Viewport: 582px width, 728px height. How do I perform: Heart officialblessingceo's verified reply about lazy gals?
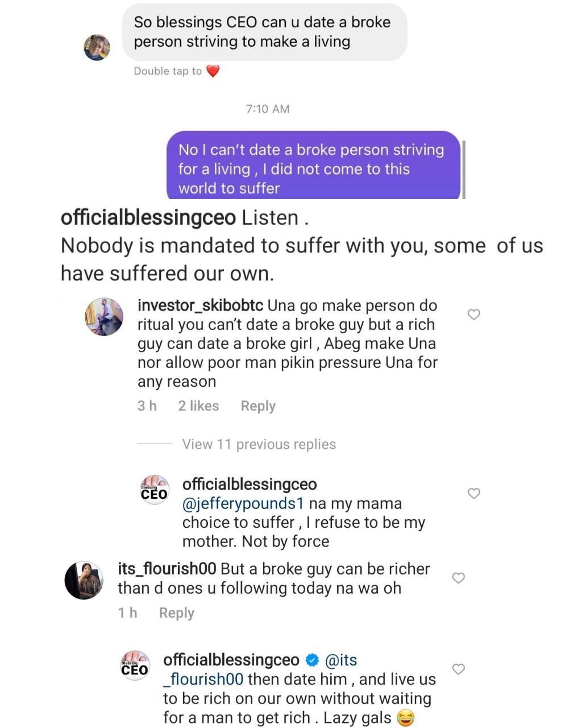point(458,669)
